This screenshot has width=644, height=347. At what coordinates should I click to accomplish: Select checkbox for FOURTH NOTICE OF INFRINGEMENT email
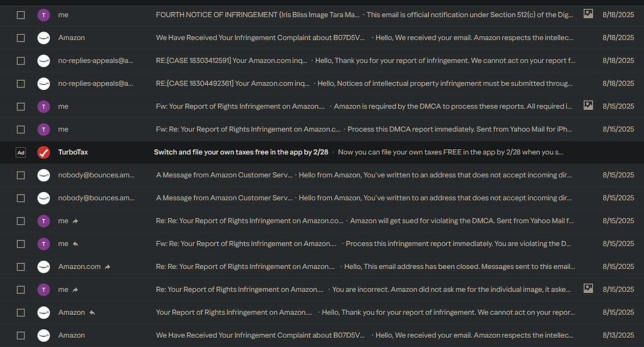point(21,14)
